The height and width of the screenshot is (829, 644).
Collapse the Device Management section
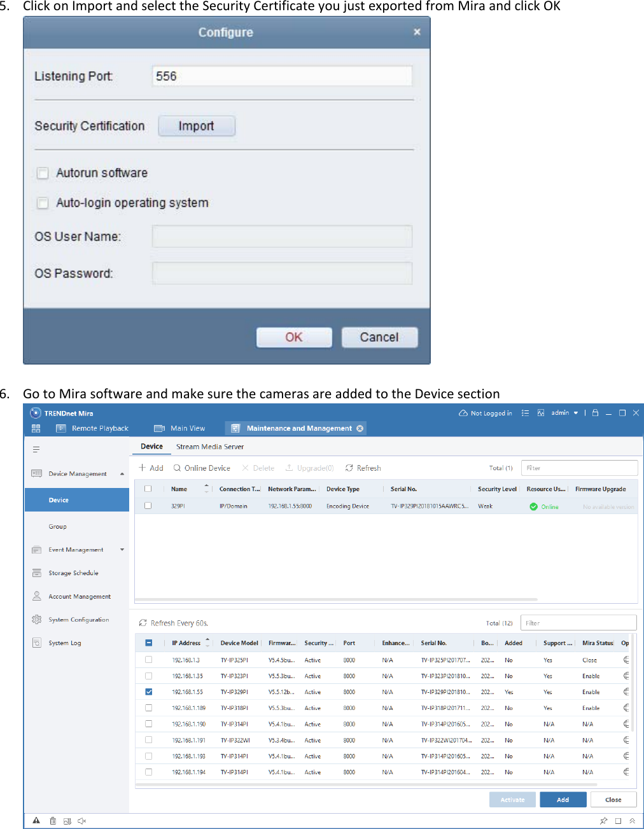click(123, 473)
